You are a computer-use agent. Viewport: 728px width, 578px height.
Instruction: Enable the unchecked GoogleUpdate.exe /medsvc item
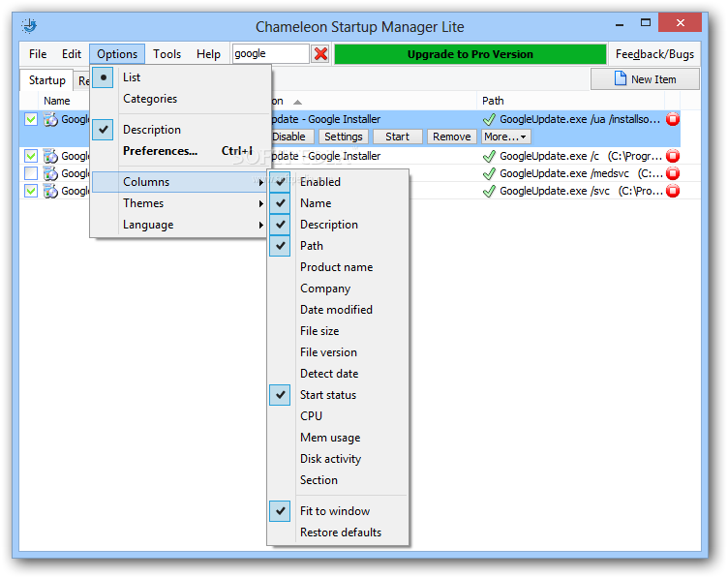(31, 173)
